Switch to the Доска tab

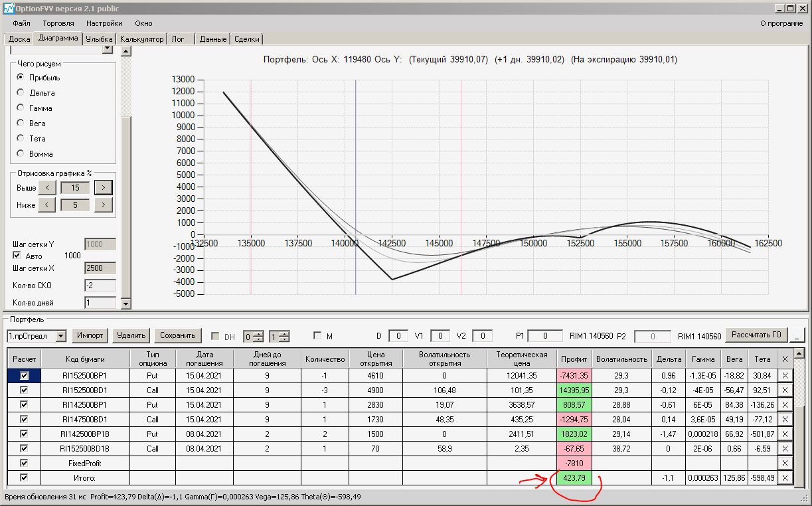click(19, 39)
